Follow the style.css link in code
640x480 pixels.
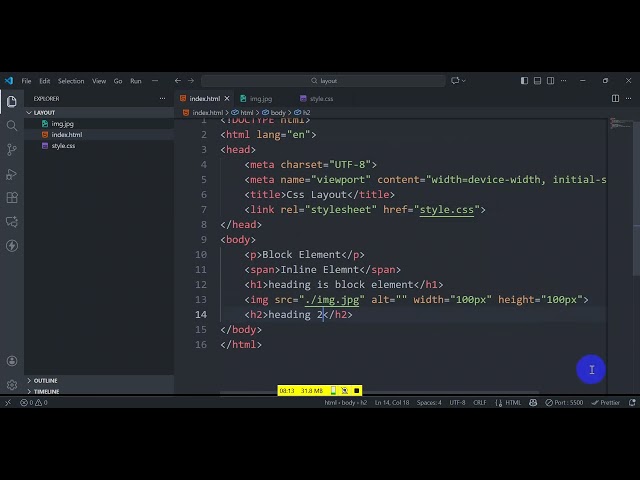pos(447,210)
